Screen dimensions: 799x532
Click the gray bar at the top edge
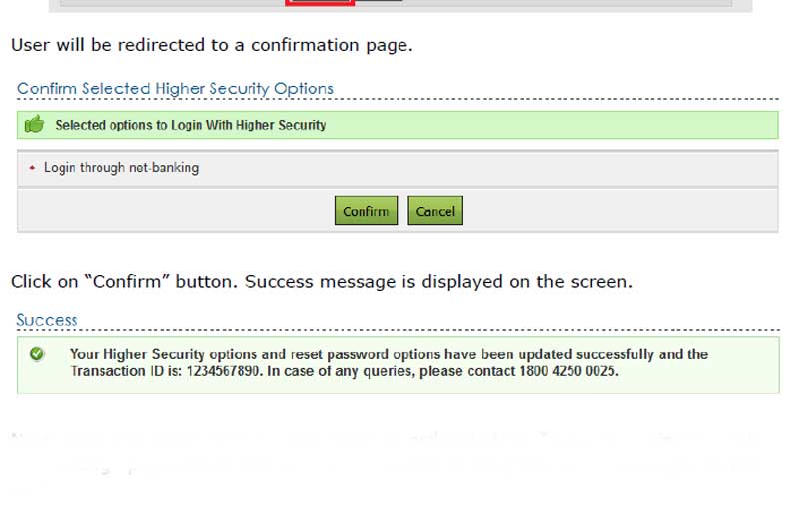coord(559,3)
